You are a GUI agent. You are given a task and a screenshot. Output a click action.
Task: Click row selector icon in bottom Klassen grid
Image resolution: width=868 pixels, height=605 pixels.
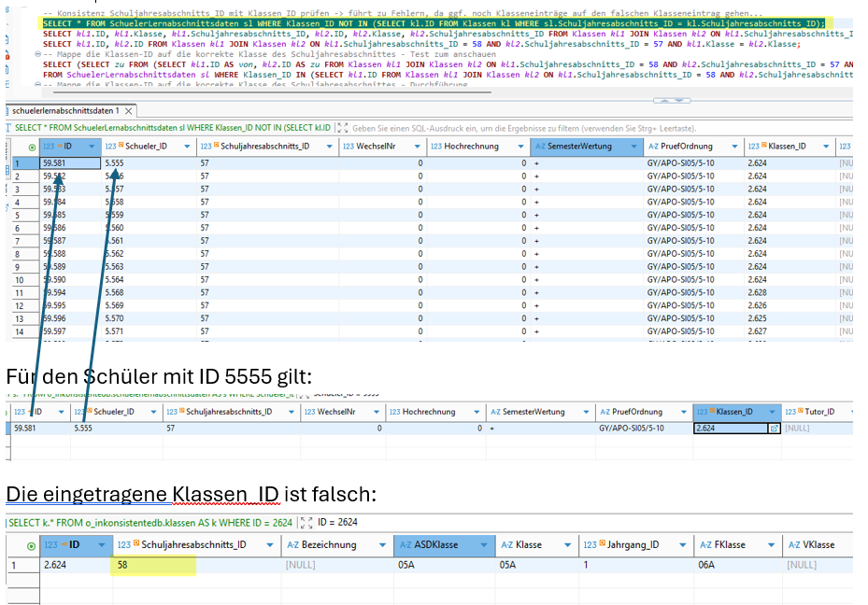click(34, 544)
